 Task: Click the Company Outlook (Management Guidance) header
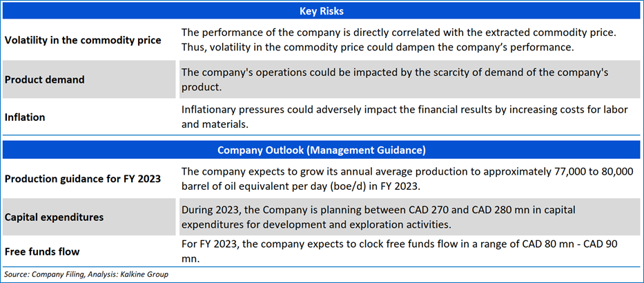321,150
